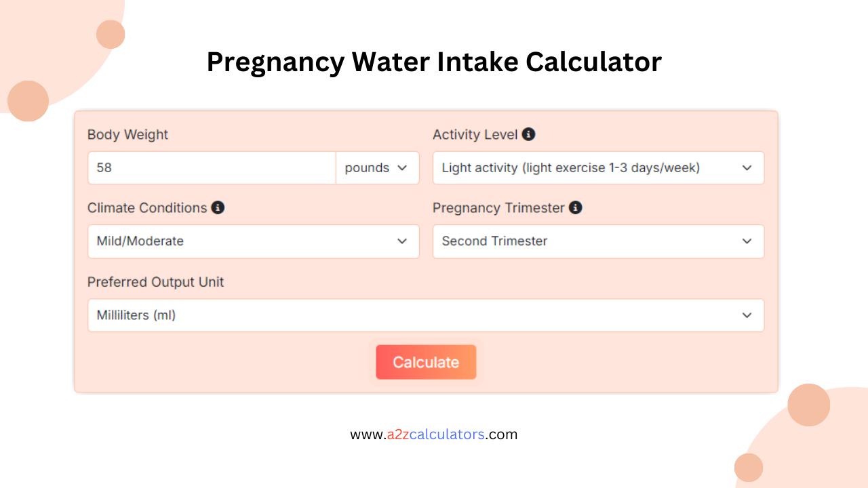Screen dimensions: 868x488
Task: Click the Activity Level info icon
Action: (x=528, y=134)
